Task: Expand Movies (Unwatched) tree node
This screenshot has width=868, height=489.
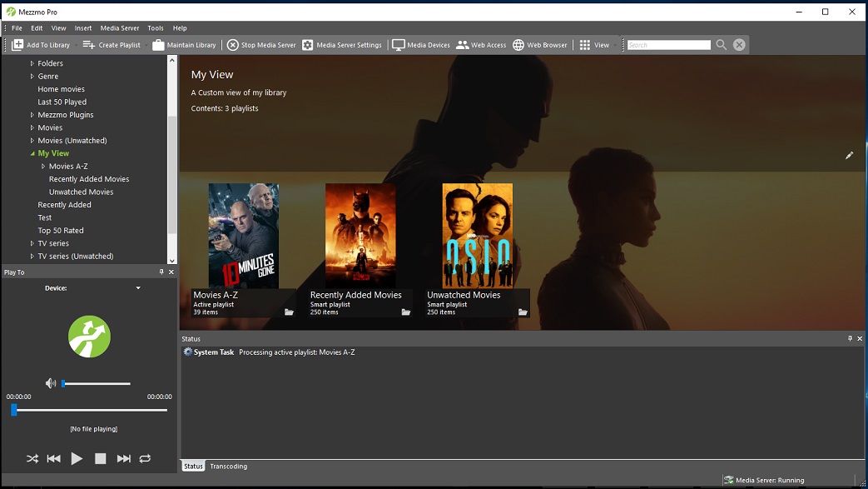Action: click(x=32, y=140)
